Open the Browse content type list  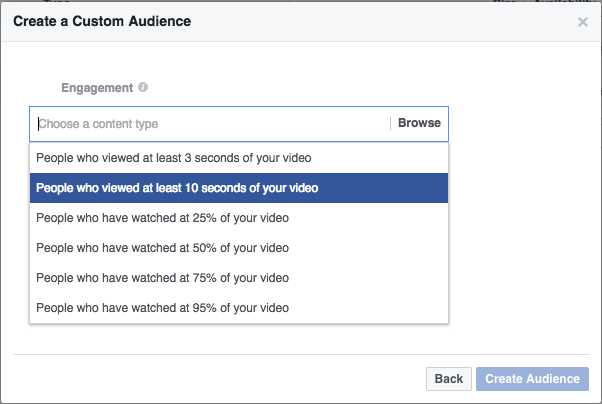[x=419, y=124]
